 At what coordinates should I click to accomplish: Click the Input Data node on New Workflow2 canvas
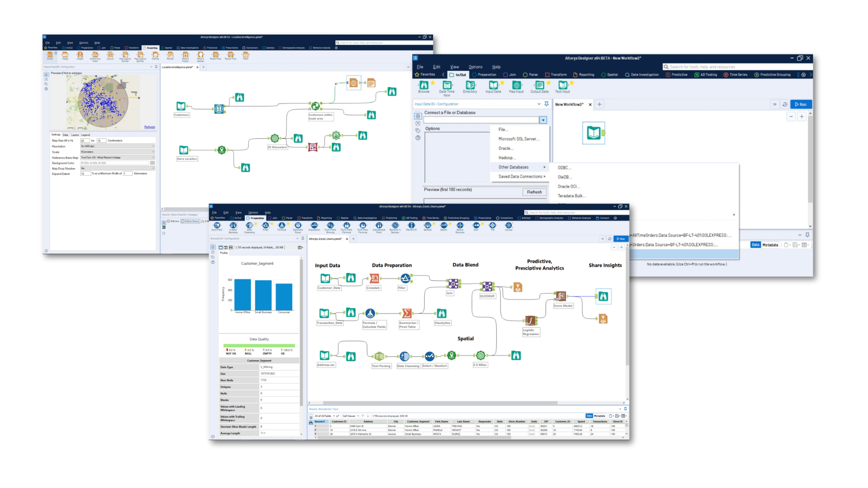click(594, 133)
